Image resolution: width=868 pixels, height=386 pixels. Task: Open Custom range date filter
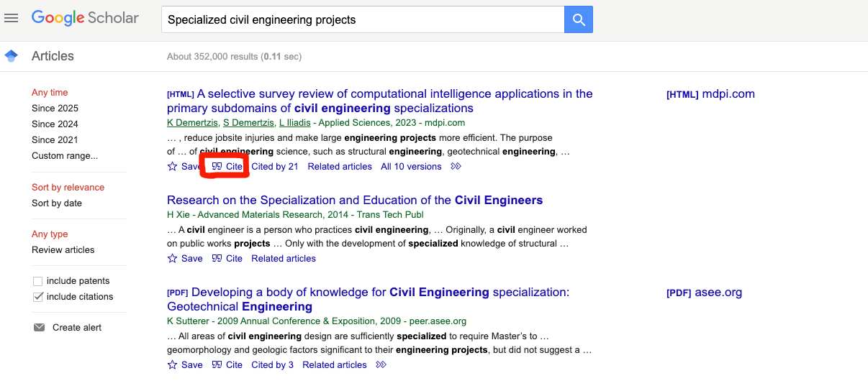[x=65, y=156]
